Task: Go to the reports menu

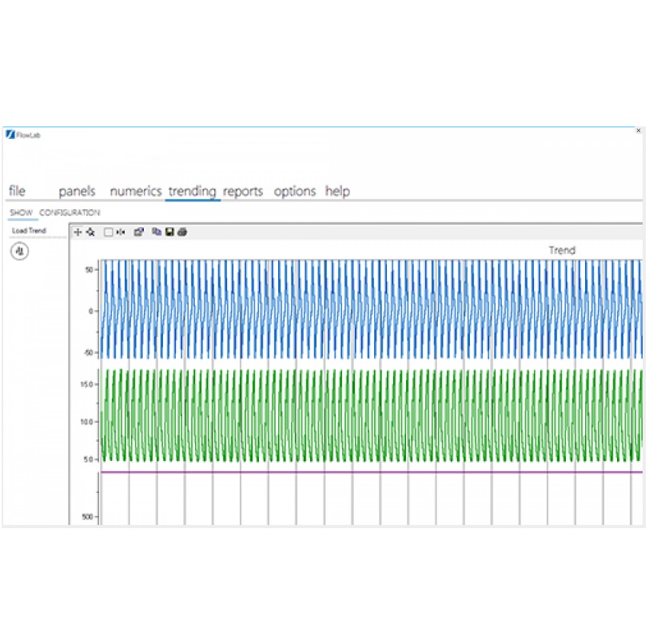Action: tap(243, 192)
